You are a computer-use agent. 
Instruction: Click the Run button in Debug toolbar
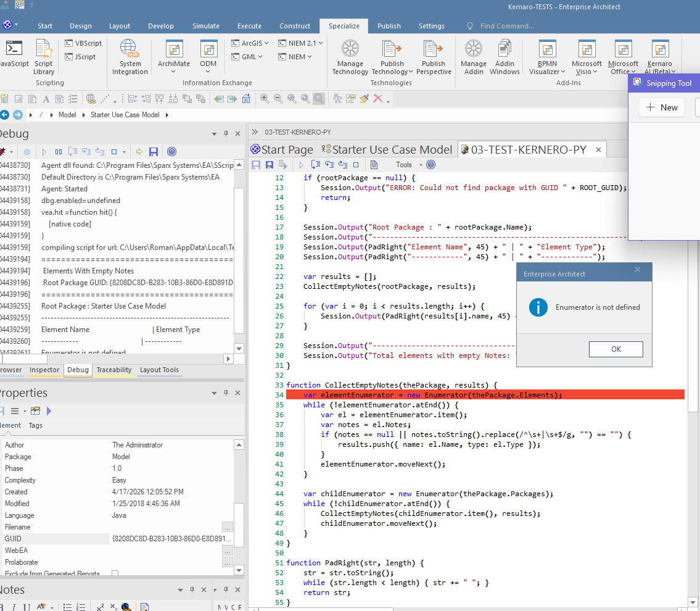coord(44,152)
